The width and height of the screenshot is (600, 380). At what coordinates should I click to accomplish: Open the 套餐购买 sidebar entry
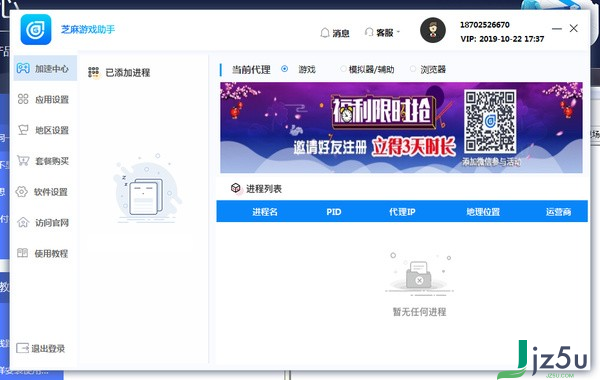pos(45,161)
